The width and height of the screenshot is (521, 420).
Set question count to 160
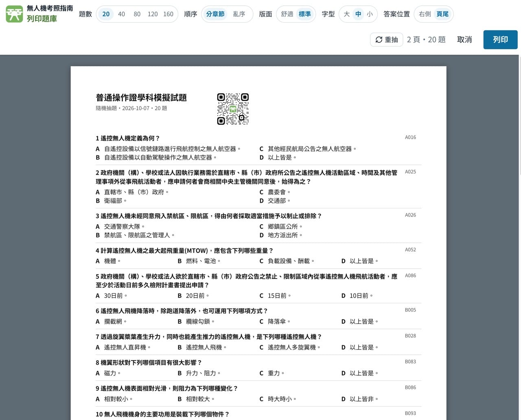(x=168, y=14)
